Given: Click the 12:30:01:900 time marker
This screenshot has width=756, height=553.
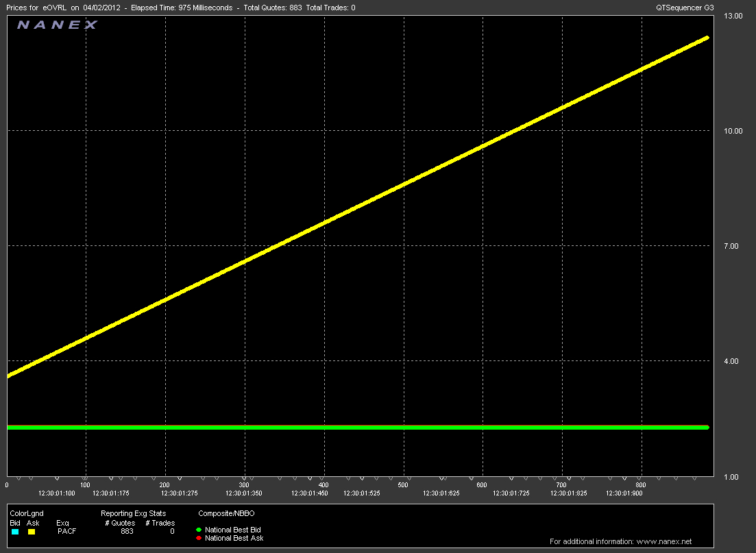Looking at the screenshot, I should pyautogui.click(x=625, y=493).
